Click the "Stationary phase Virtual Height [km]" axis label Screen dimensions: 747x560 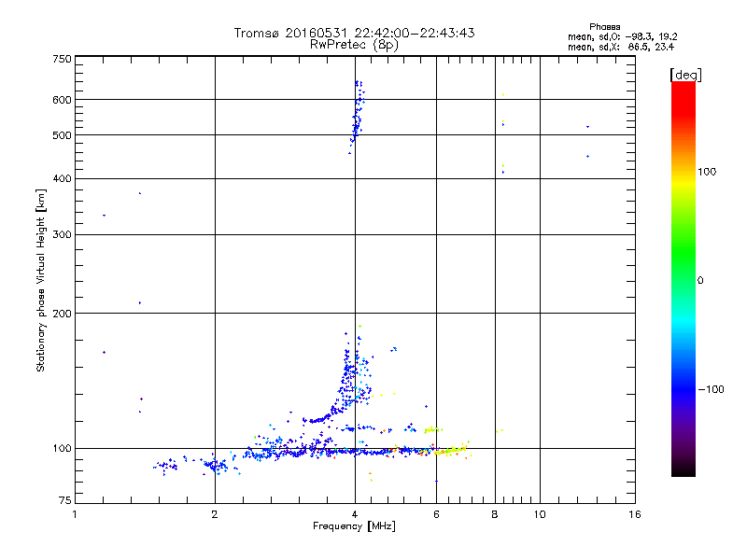tap(41, 281)
